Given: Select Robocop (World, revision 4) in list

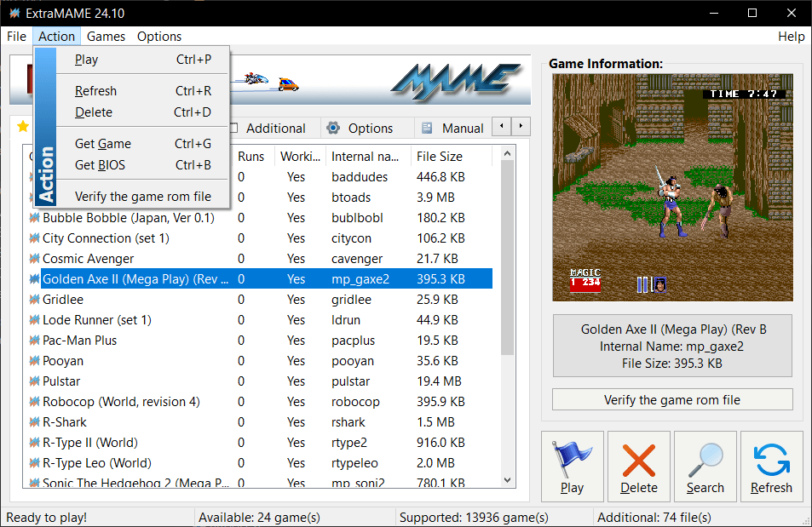Looking at the screenshot, I should (x=121, y=402).
